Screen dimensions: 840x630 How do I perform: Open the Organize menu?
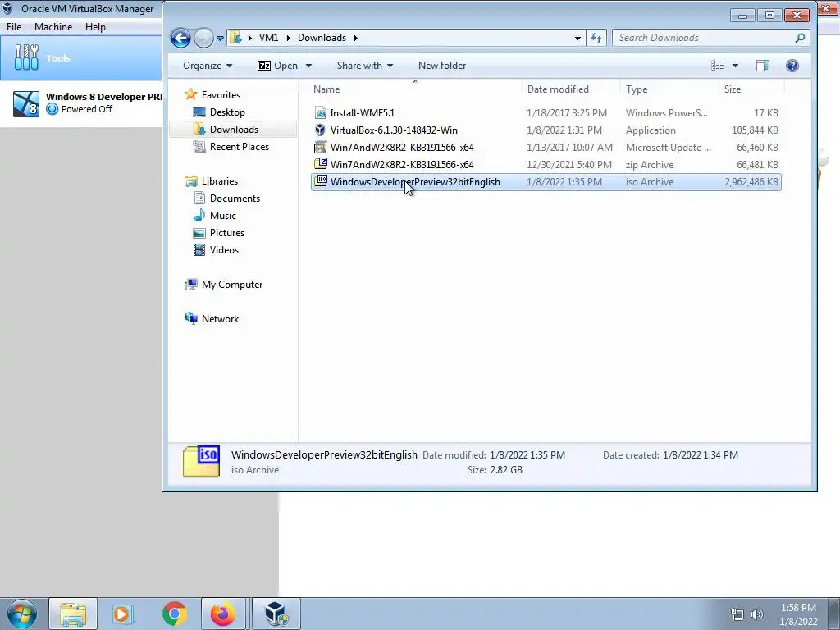tap(208, 66)
